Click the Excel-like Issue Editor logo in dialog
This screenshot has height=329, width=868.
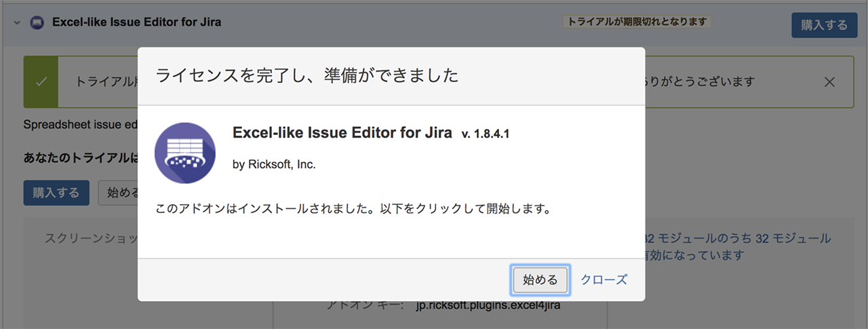(x=185, y=153)
